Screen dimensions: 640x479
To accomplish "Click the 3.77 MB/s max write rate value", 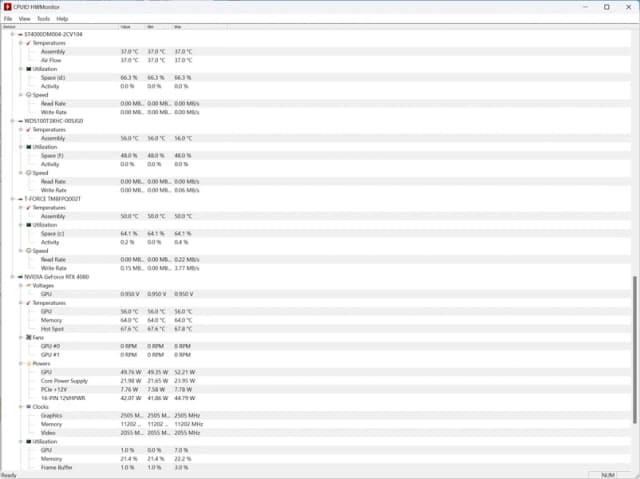I will [x=187, y=268].
